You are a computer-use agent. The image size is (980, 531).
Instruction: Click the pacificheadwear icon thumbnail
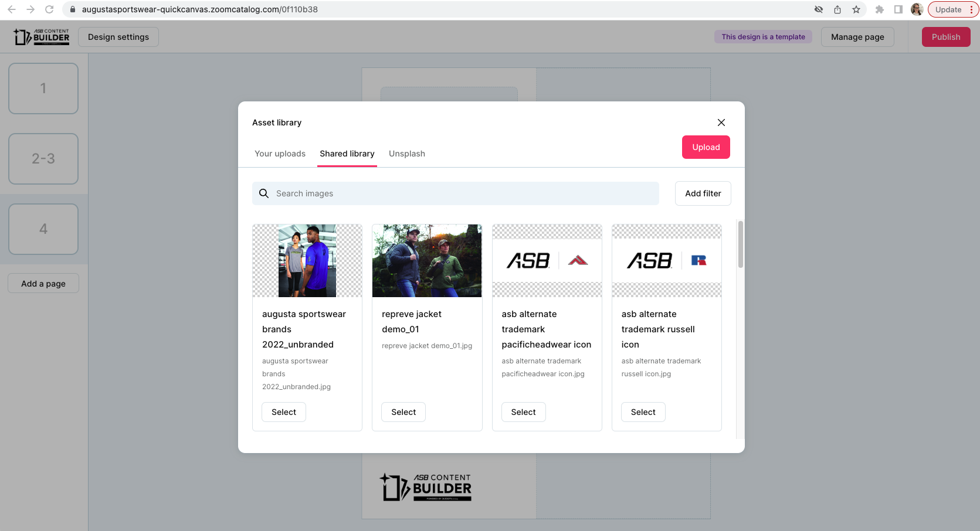point(547,261)
